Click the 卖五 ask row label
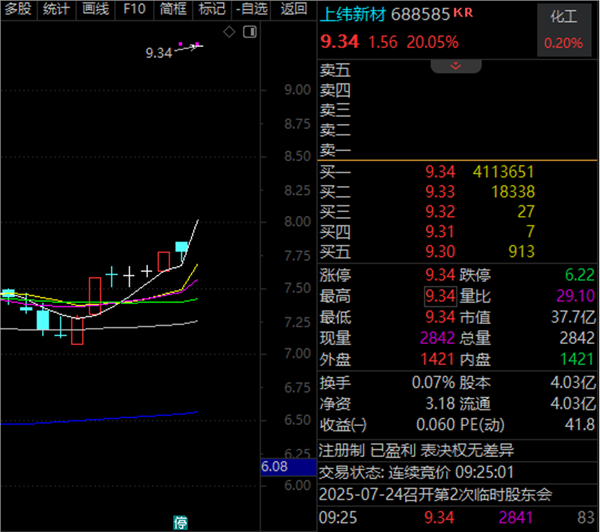The width and height of the screenshot is (600, 532). (x=335, y=71)
